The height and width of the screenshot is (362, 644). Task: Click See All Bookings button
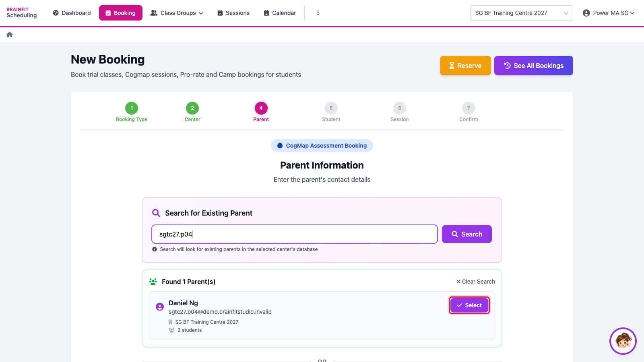click(x=534, y=66)
